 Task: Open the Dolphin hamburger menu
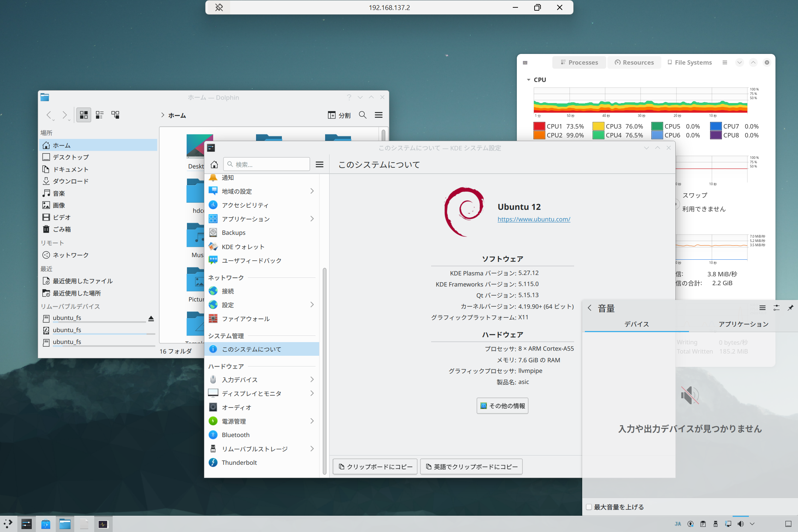click(x=379, y=115)
